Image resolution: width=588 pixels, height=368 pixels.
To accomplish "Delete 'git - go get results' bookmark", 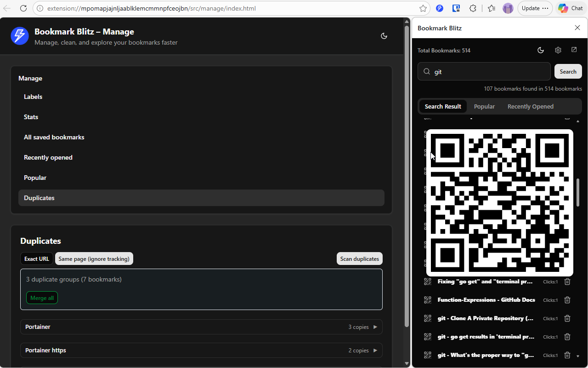I will (x=567, y=337).
